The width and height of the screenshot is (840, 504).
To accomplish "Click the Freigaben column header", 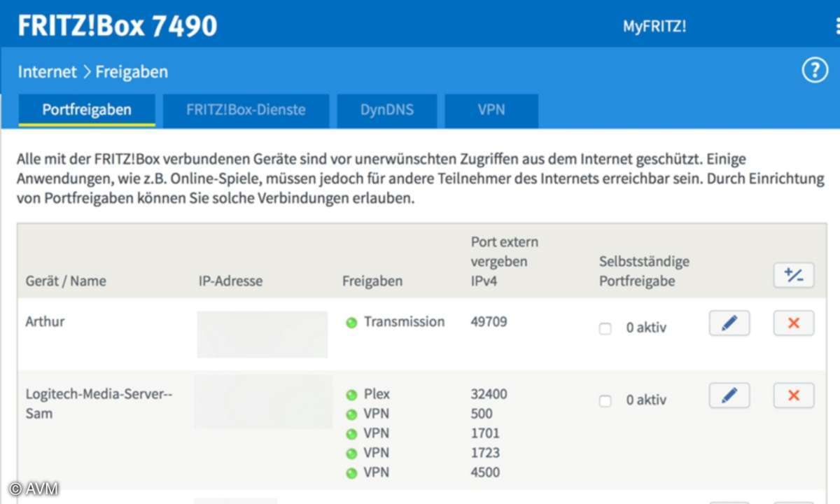I will coord(372,281).
